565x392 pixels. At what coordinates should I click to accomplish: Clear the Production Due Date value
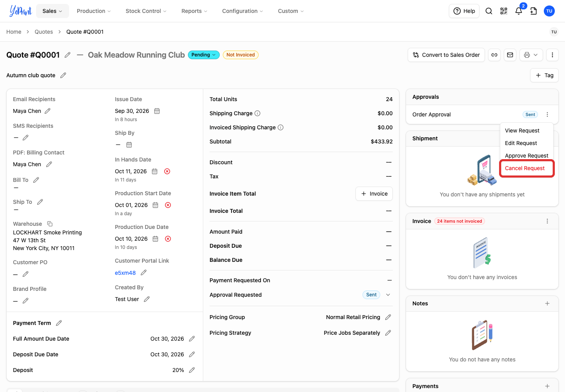point(168,239)
